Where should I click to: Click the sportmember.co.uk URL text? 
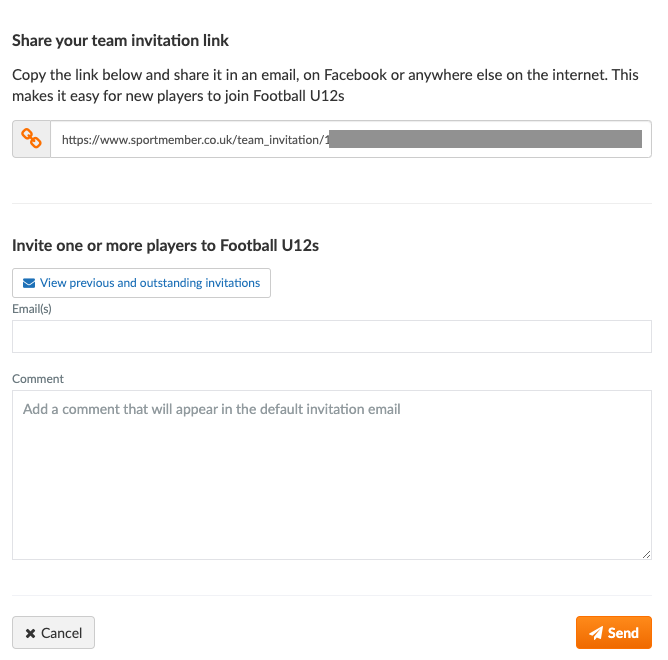point(196,140)
